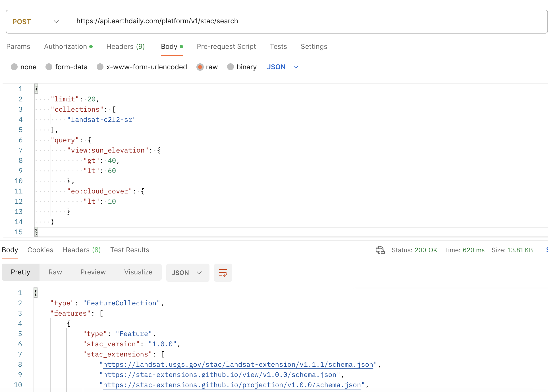Viewport: 548px width, 392px height.
Task: Open the response JSON format dropdown
Action: [188, 273]
